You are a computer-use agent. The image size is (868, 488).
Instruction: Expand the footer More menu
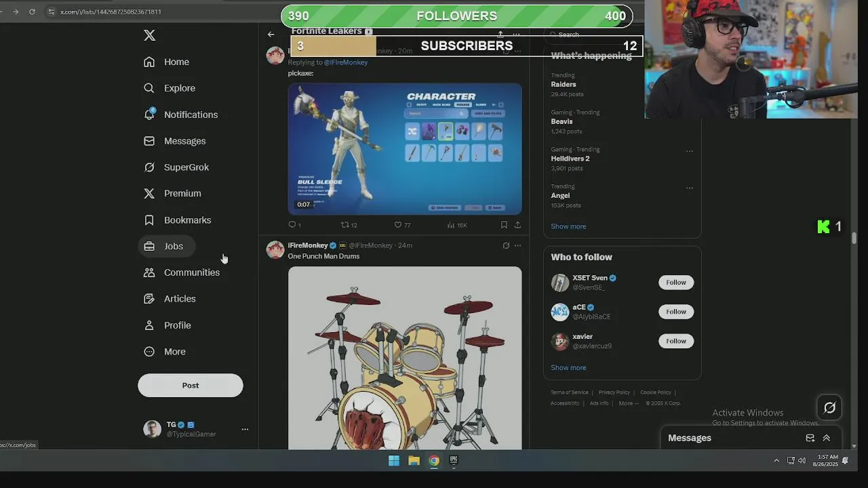[629, 403]
